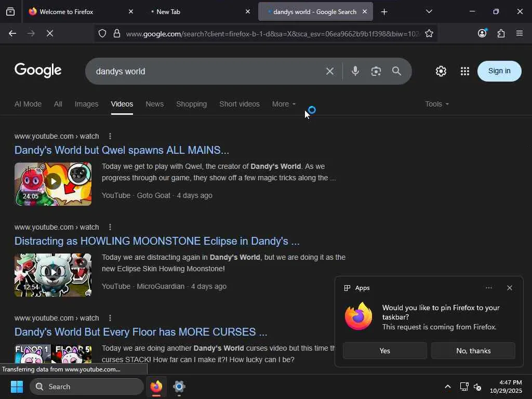This screenshot has height=399, width=532.
Task: Go to the Google logo homepage
Action: [38, 70]
